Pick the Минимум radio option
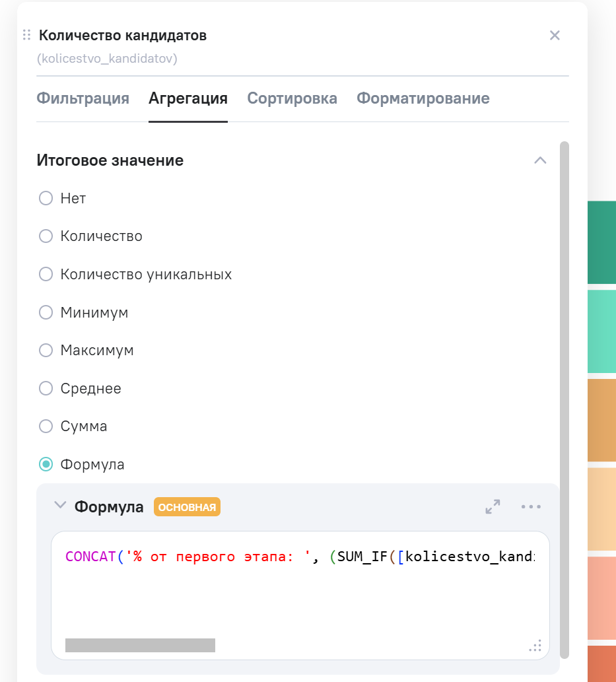616x682 pixels. [x=46, y=312]
